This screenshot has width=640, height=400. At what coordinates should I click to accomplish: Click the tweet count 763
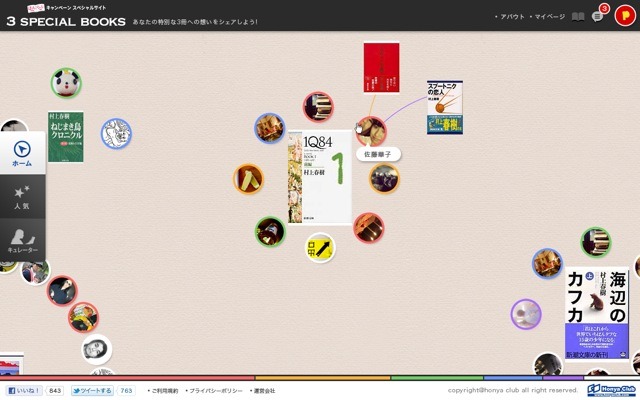[126, 391]
